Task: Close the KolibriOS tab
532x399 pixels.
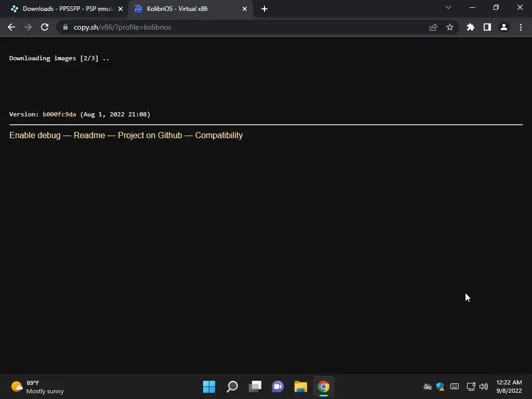Action: [x=245, y=9]
